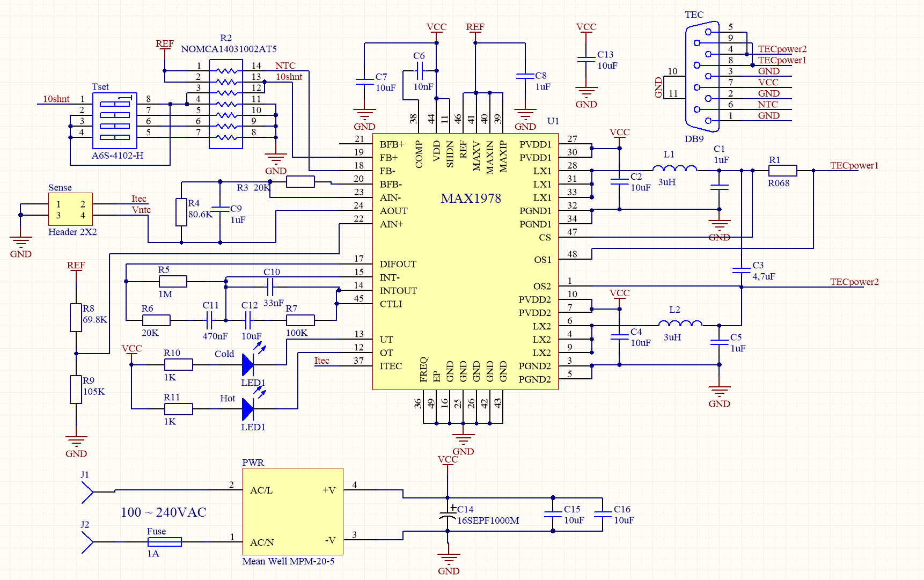Image resolution: width=924 pixels, height=580 pixels.
Task: Click the NOMCA14031002AT5 part number text
Action: tap(229, 49)
